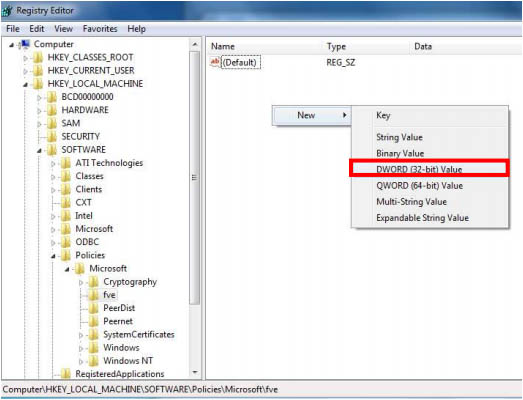Click the SystemCertificates folder icon

[x=94, y=335]
